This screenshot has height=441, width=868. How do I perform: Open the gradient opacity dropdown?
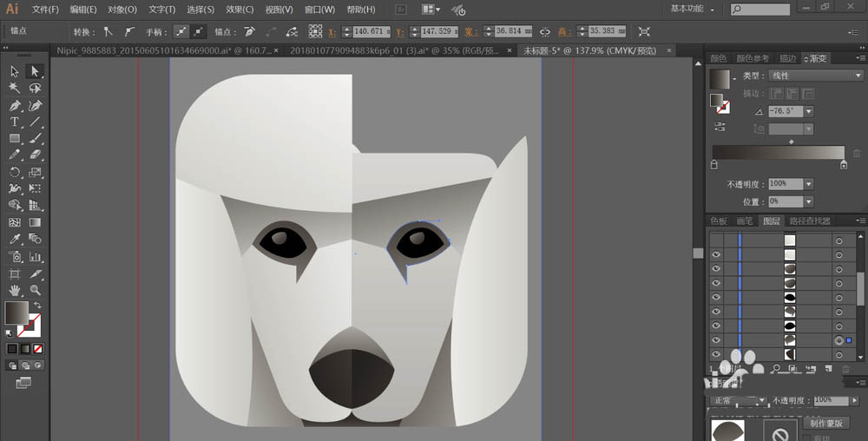809,184
